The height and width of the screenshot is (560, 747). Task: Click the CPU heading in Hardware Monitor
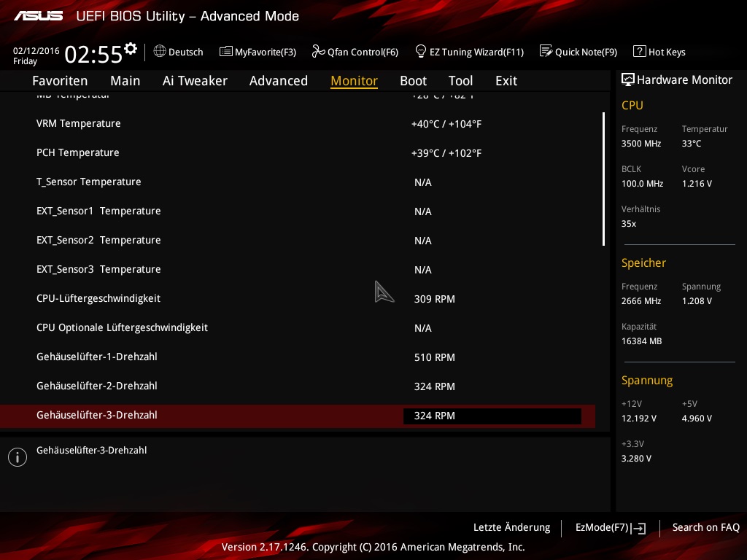(x=632, y=105)
